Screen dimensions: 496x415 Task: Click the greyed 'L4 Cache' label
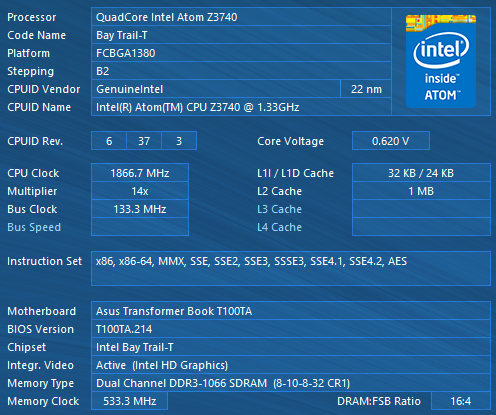point(279,227)
